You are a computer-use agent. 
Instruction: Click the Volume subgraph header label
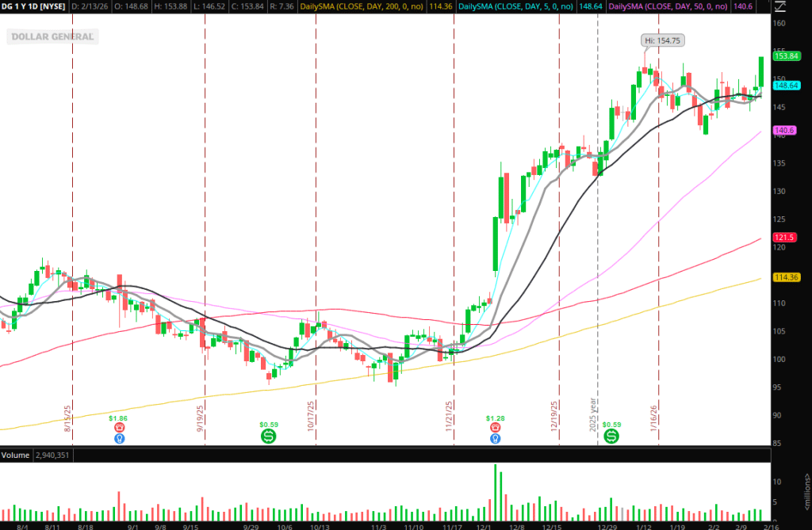point(16,456)
